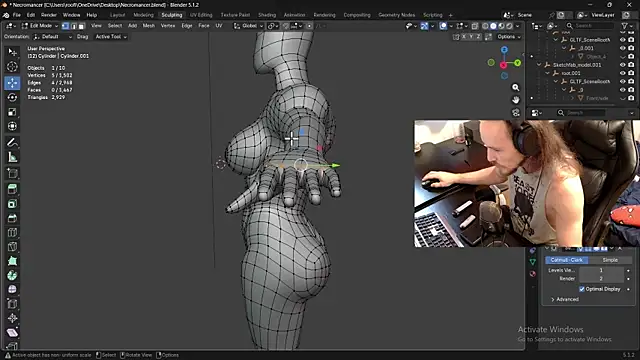640x360 pixels.
Task: Open the Face menu in header
Action: 204,26
